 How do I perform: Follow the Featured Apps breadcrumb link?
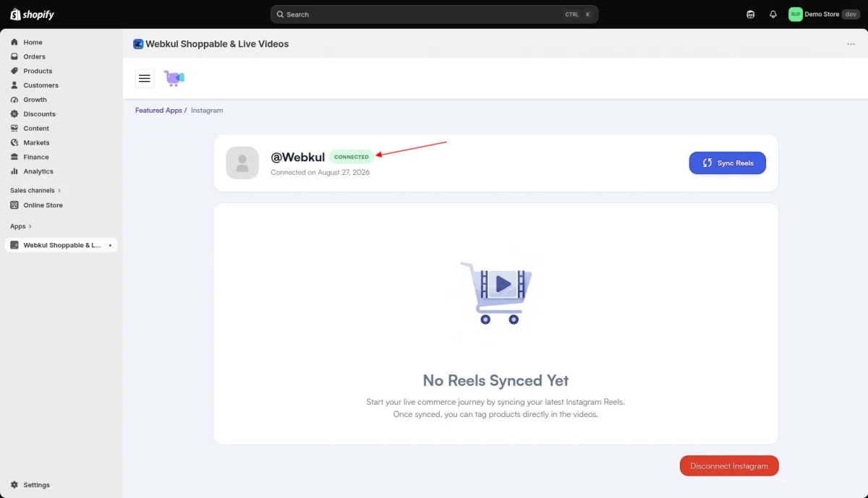pyautogui.click(x=158, y=111)
